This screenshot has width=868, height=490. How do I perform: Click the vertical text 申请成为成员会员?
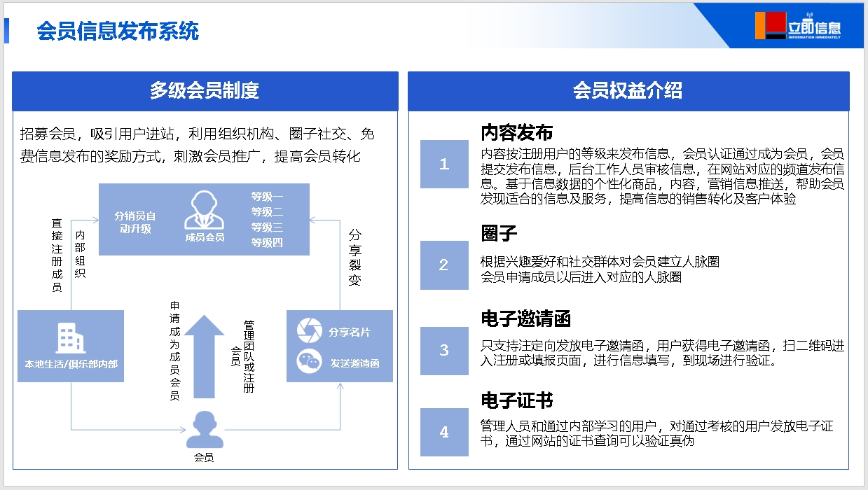click(x=174, y=351)
